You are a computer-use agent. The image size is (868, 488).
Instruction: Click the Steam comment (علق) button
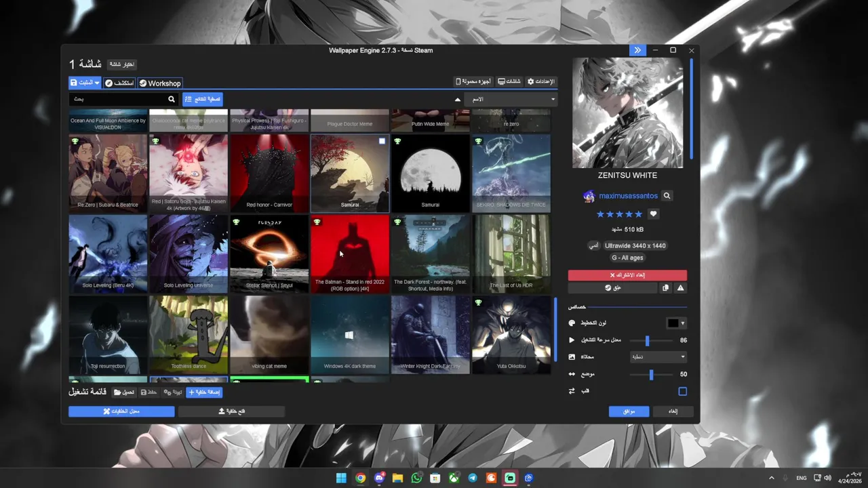[612, 288]
